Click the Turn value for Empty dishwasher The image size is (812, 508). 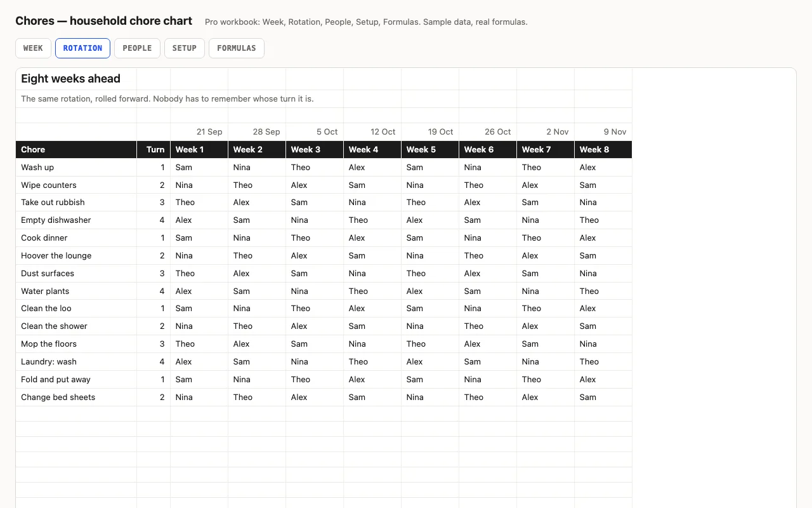click(x=154, y=220)
